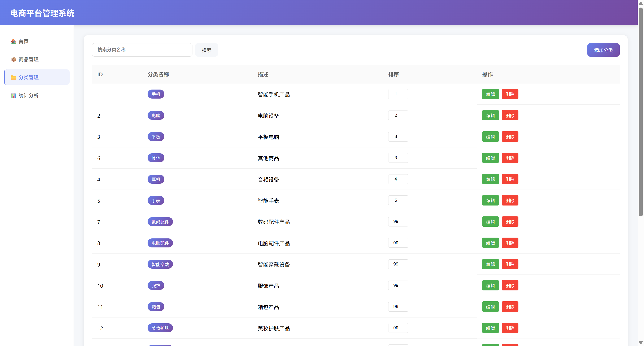Select the 分类管理 menu item
Viewport: 644px width, 346px height.
[x=37, y=77]
